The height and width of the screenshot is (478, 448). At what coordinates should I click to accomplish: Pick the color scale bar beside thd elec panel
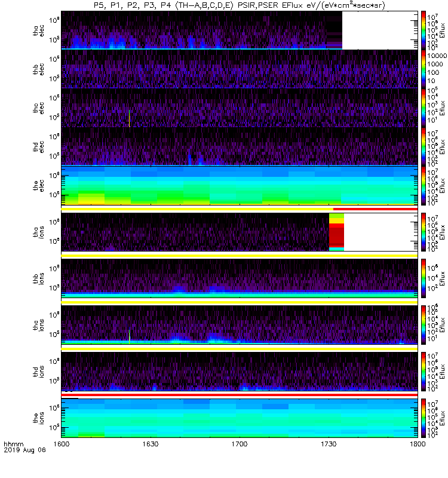(x=424, y=146)
